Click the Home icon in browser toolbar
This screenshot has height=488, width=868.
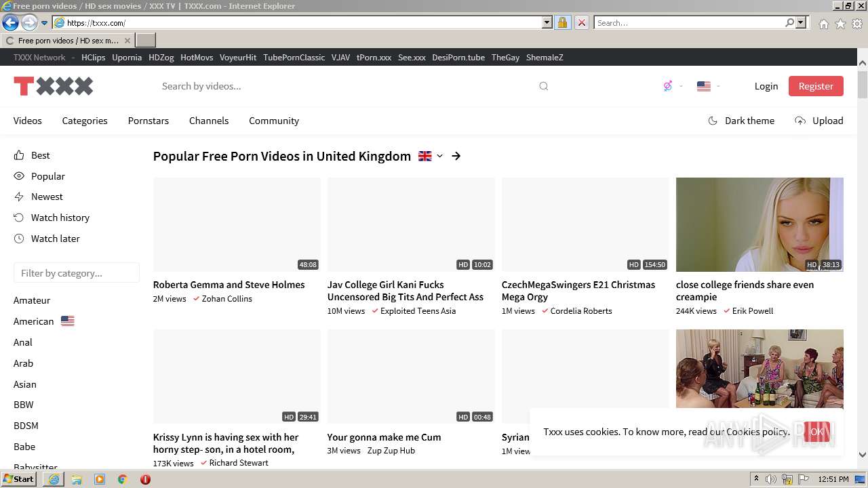[823, 24]
